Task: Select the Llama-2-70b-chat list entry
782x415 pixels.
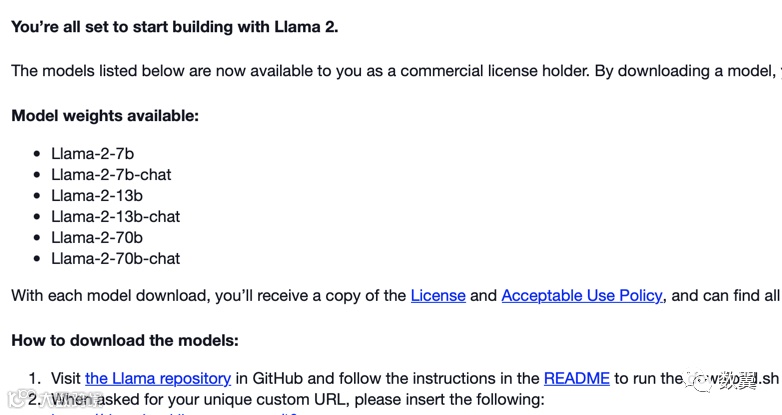Action: pos(116,258)
